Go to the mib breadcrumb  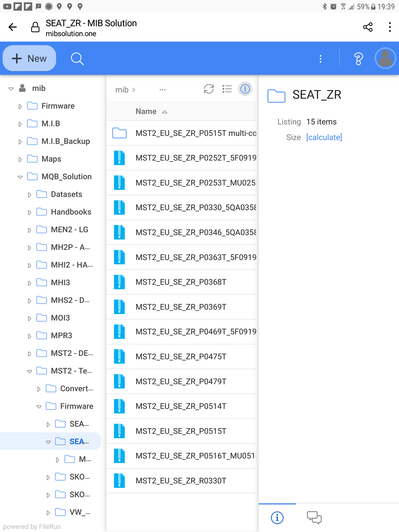[x=122, y=90]
